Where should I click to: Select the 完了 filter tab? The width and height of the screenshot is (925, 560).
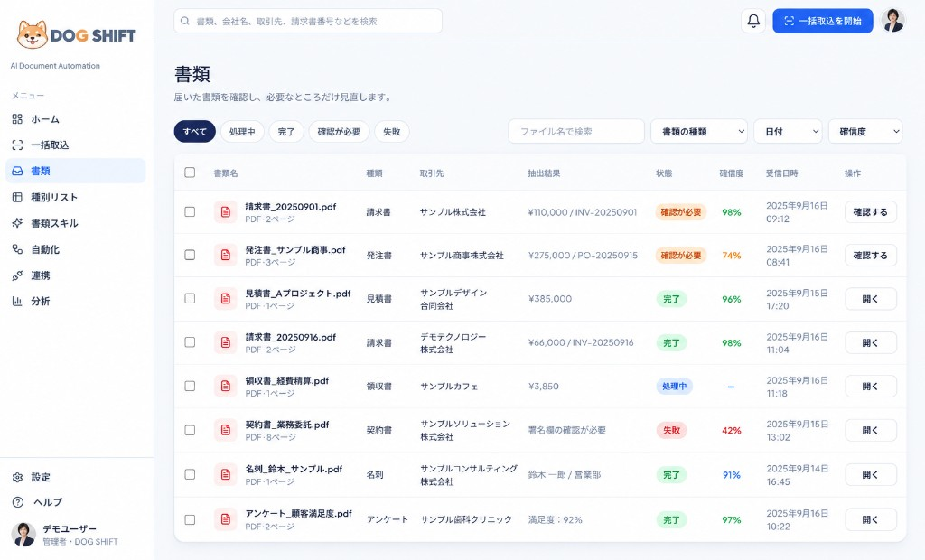pyautogui.click(x=286, y=132)
